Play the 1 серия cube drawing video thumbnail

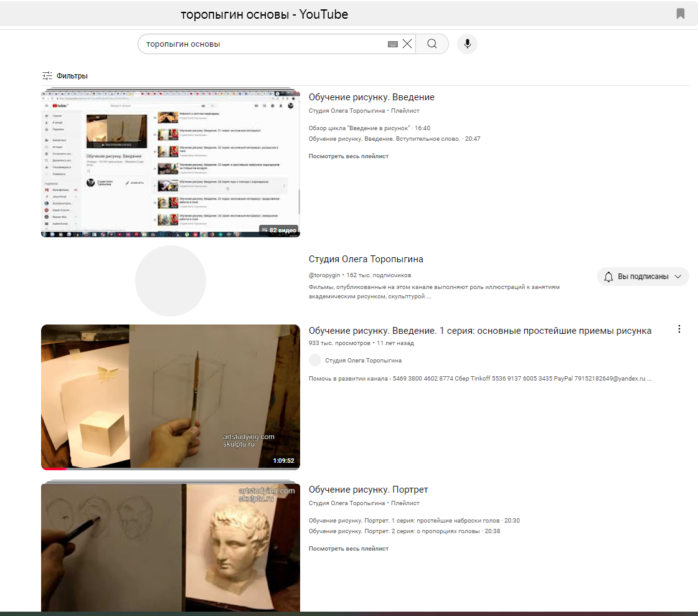click(171, 397)
